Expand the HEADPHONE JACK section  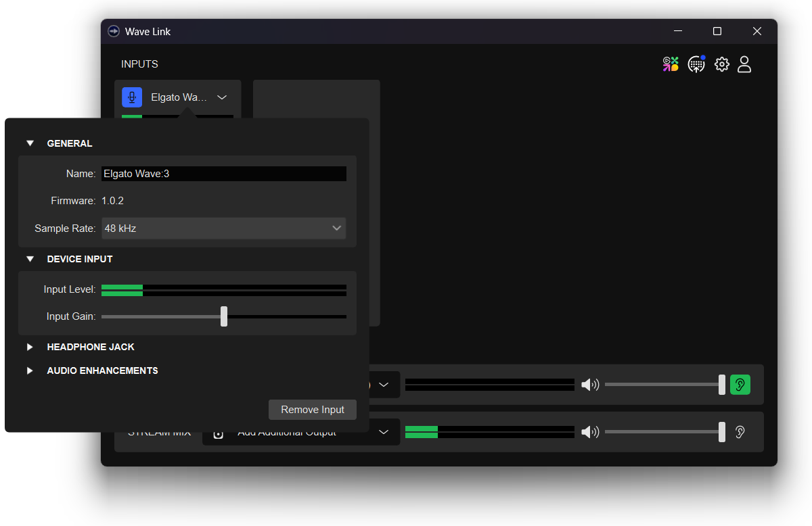30,347
